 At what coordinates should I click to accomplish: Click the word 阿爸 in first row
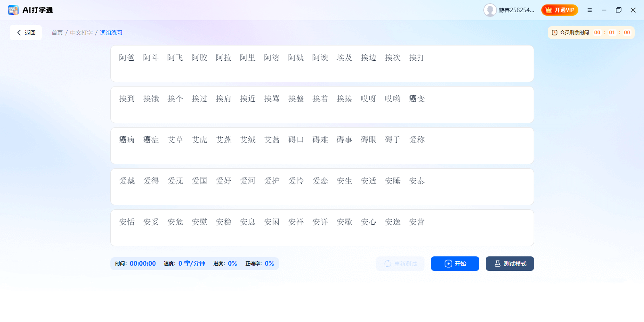coord(127,58)
